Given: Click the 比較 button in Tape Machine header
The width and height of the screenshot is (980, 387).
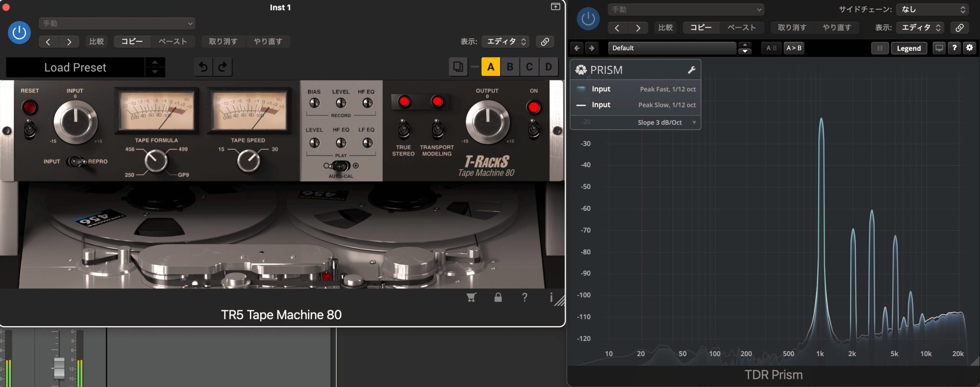Looking at the screenshot, I should click(x=96, y=41).
